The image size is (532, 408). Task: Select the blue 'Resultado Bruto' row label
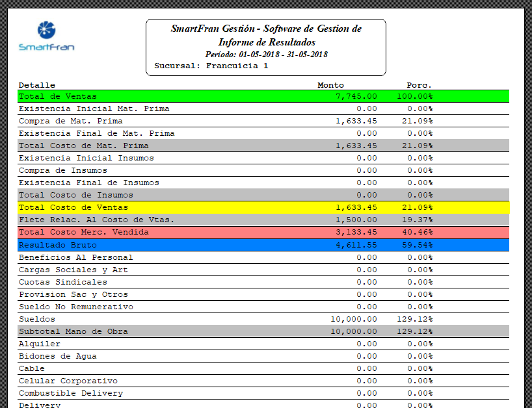pyautogui.click(x=58, y=245)
